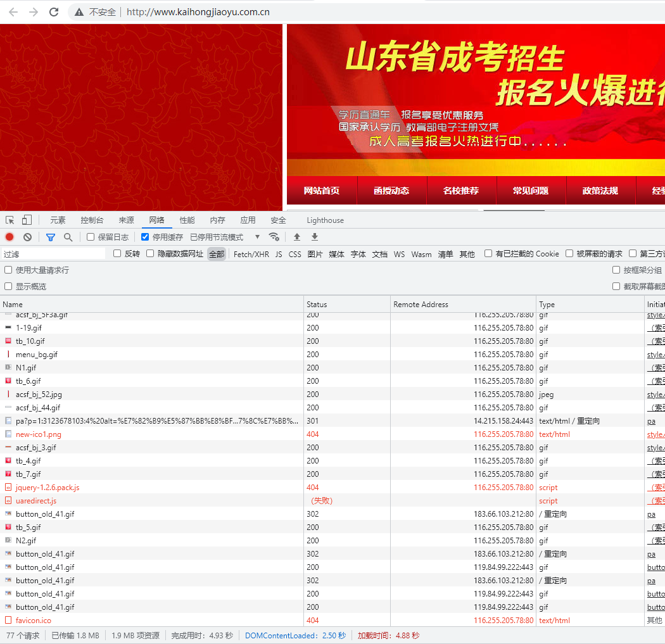
Task: Sort by Remote Address column header
Action: click(421, 305)
